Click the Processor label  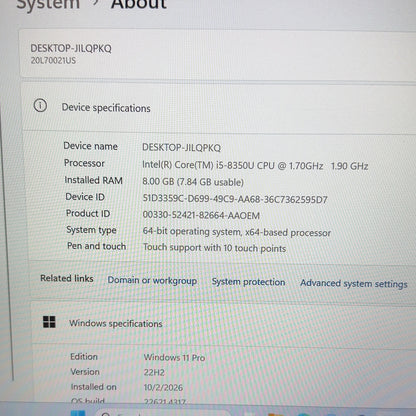point(84,163)
